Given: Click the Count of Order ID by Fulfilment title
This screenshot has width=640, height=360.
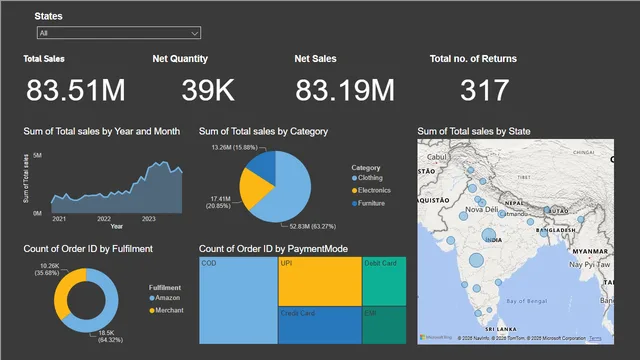Looking at the screenshot, I should pos(88,249).
